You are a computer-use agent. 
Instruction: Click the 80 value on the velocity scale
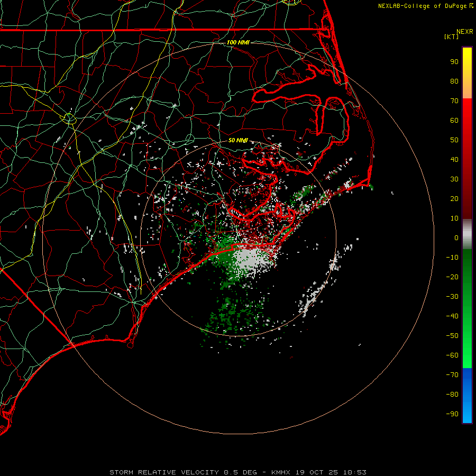point(454,81)
